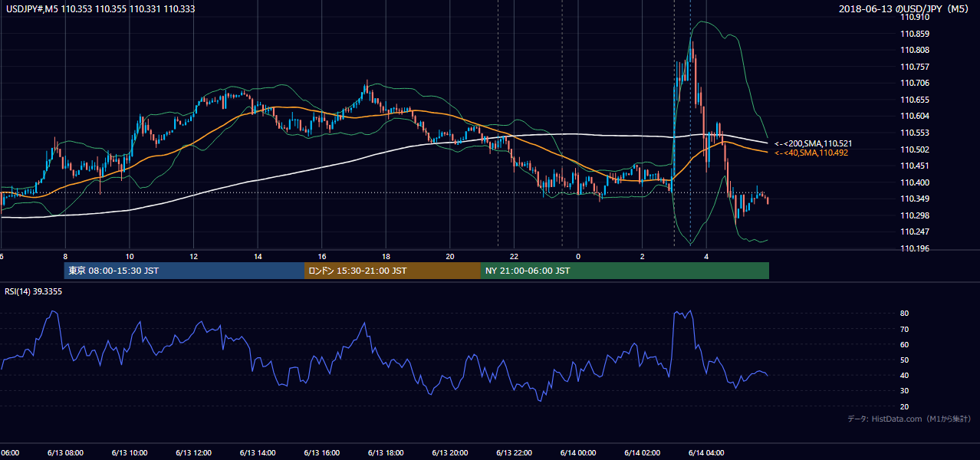980x460 pixels.
Task: Click the 200 SMA 110.521 label
Action: (x=814, y=143)
